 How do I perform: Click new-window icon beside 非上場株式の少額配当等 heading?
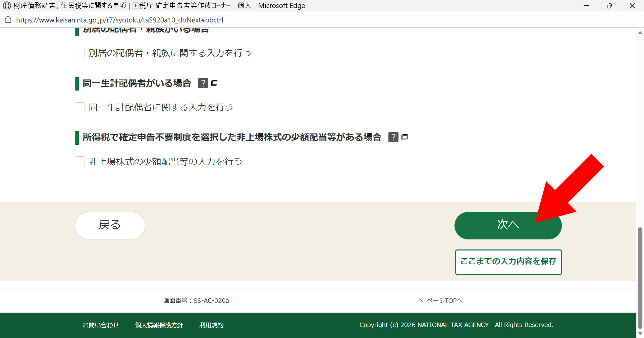pos(405,137)
